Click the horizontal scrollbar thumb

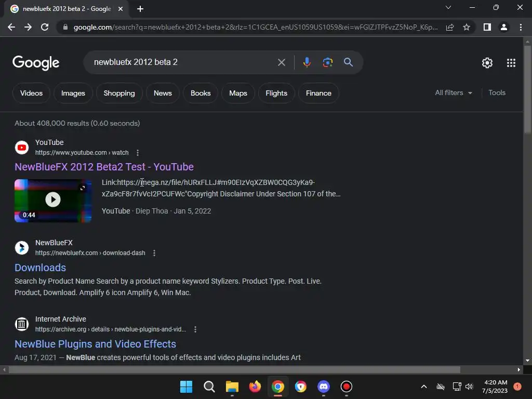pyautogui.click(x=234, y=369)
